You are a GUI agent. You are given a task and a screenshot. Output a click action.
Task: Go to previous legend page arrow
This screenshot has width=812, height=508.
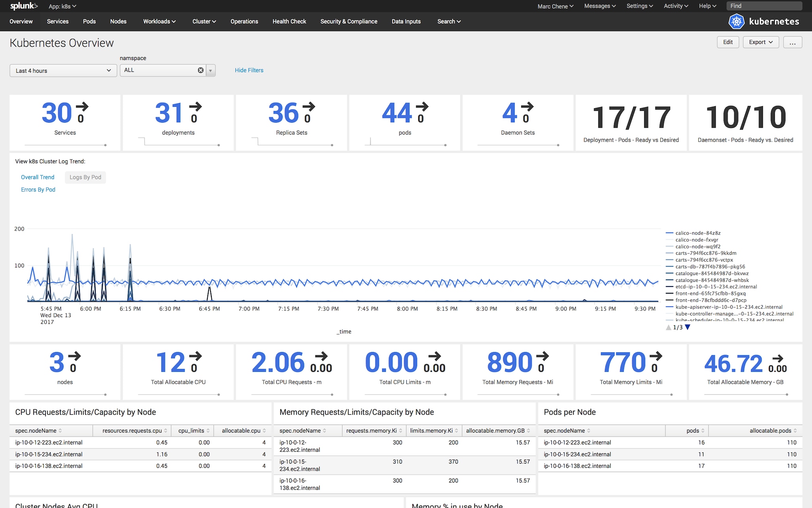[x=668, y=327]
